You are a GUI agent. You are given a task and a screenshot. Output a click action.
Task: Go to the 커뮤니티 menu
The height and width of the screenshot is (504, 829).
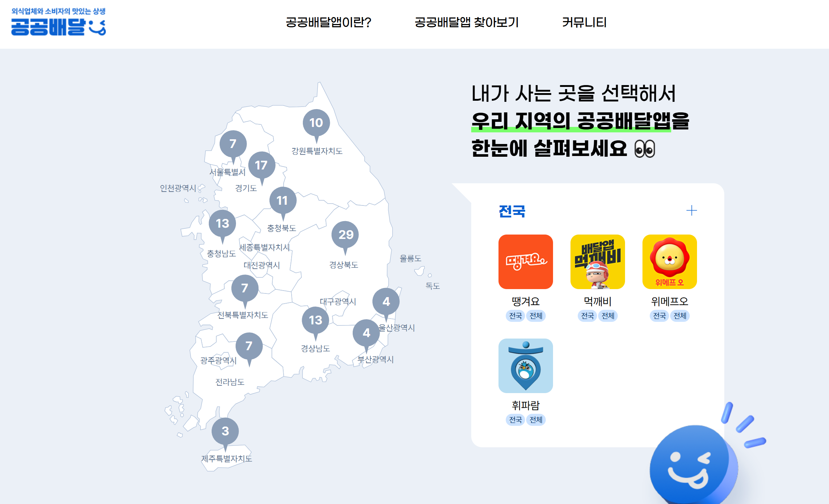(x=584, y=23)
